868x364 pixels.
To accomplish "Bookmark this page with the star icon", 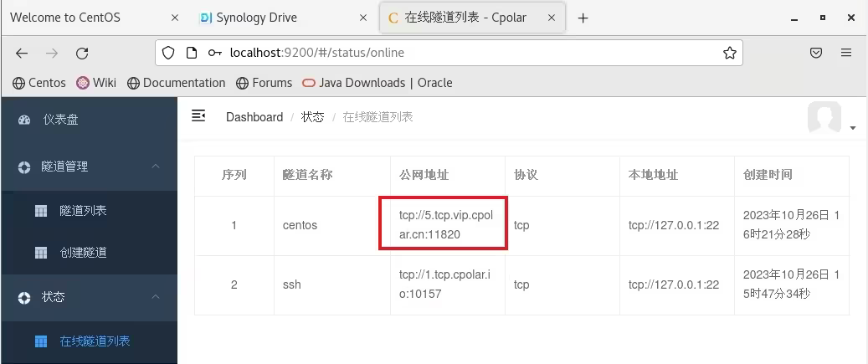I will pyautogui.click(x=730, y=53).
